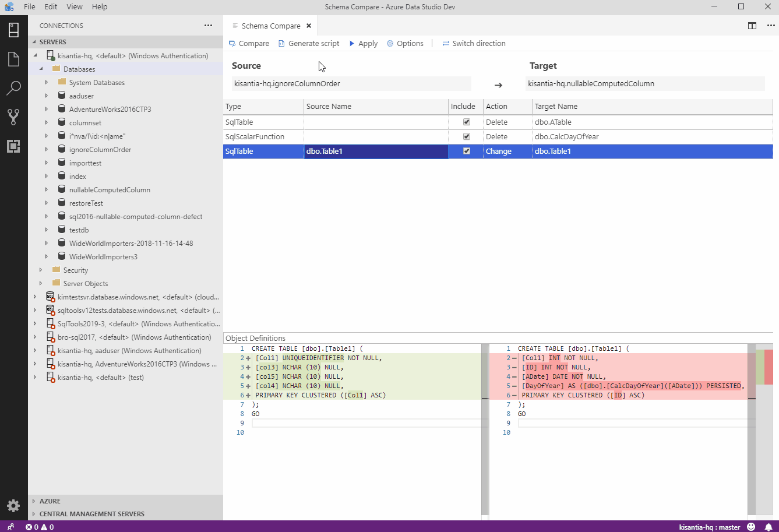Open the Search magnifier in activity bar
This screenshot has width=779, height=532.
(13, 88)
